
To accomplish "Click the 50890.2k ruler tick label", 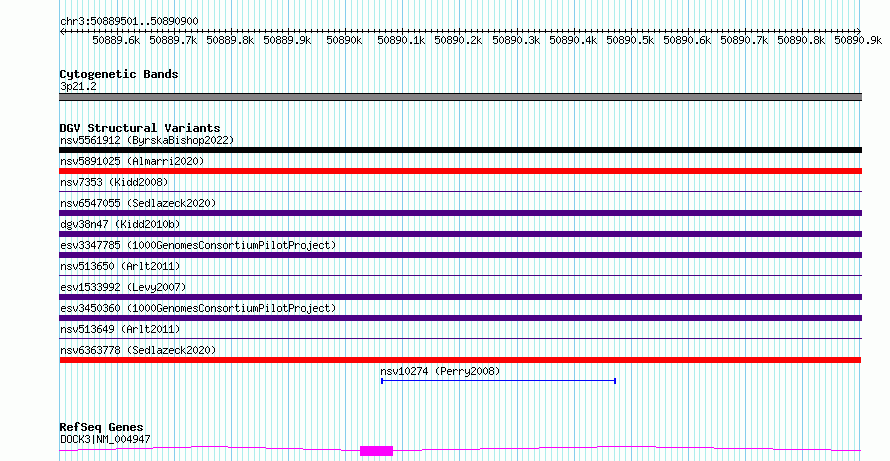I will click(x=459, y=40).
